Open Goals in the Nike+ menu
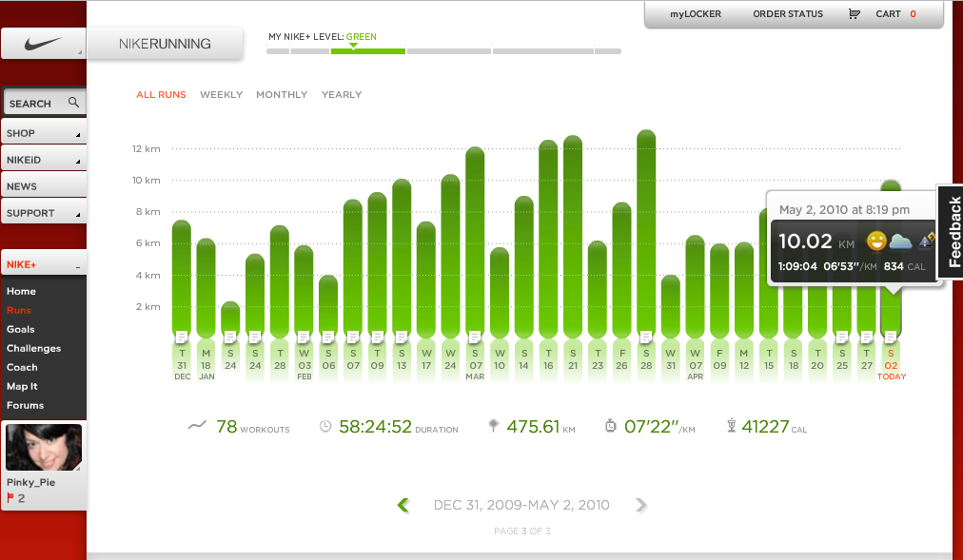The height and width of the screenshot is (560, 963). pyautogui.click(x=21, y=329)
